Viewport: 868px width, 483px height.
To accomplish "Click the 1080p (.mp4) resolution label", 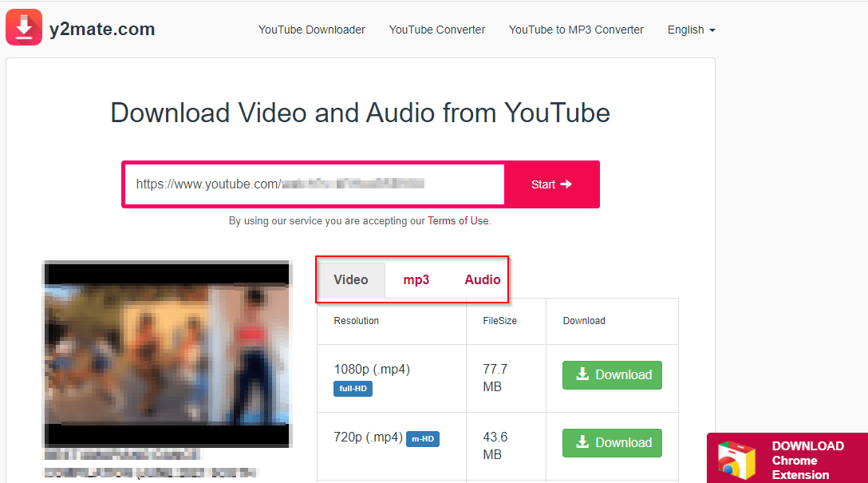I will coord(372,370).
